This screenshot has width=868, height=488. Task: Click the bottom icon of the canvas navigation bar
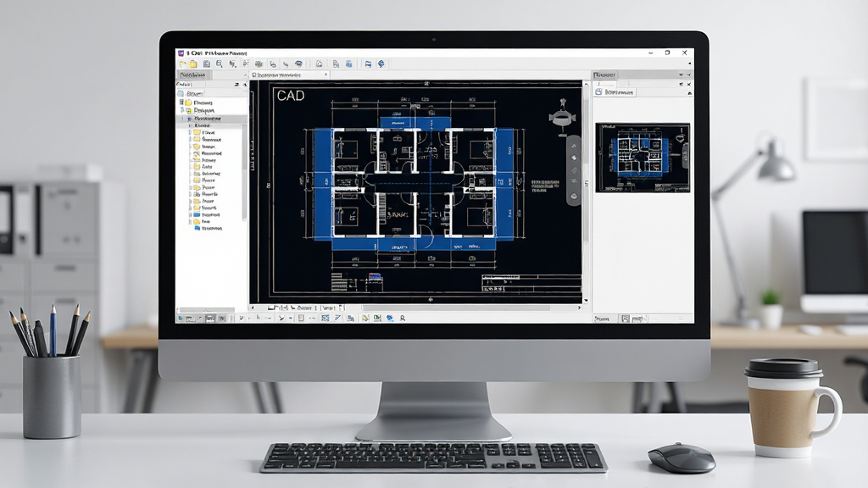pyautogui.click(x=574, y=197)
